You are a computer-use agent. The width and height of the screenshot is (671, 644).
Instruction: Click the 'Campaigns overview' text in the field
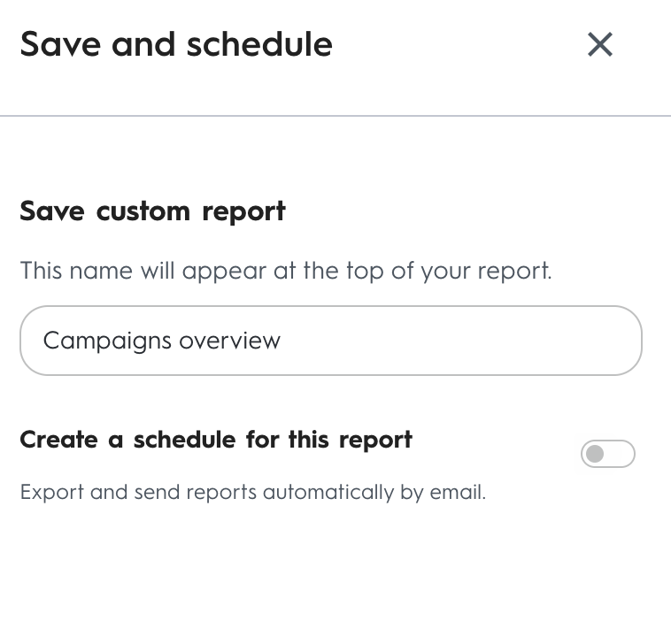tap(161, 341)
